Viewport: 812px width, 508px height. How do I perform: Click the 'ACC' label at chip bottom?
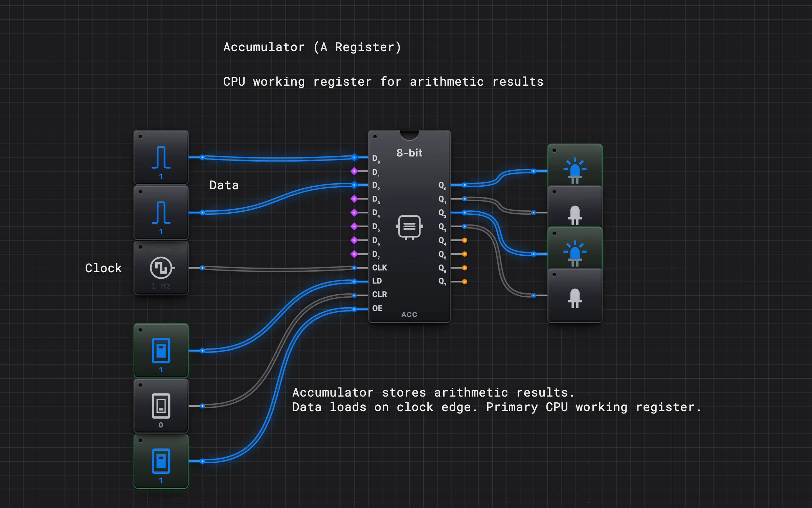click(x=409, y=315)
